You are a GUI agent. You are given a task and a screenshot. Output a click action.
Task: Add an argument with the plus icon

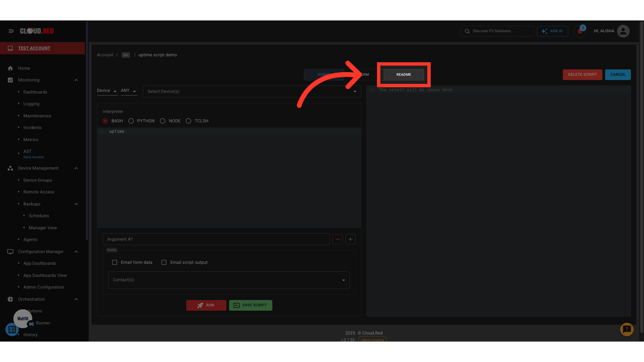point(351,239)
